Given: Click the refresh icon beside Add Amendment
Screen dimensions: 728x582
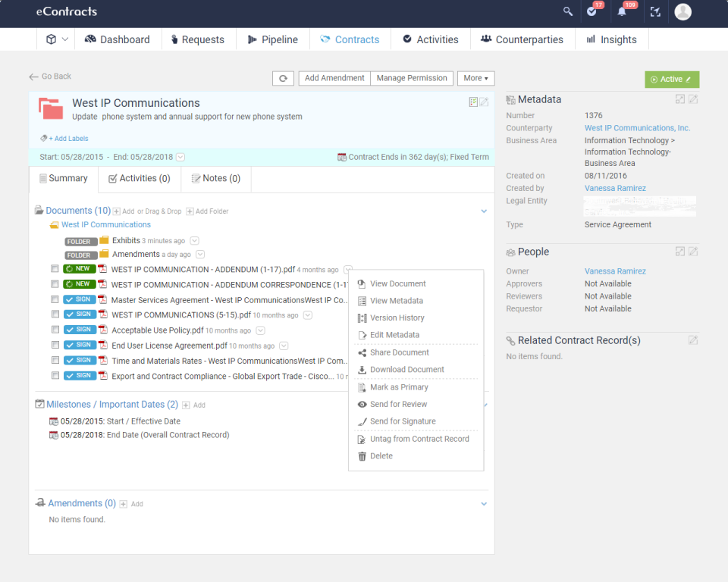Looking at the screenshot, I should (283, 78).
